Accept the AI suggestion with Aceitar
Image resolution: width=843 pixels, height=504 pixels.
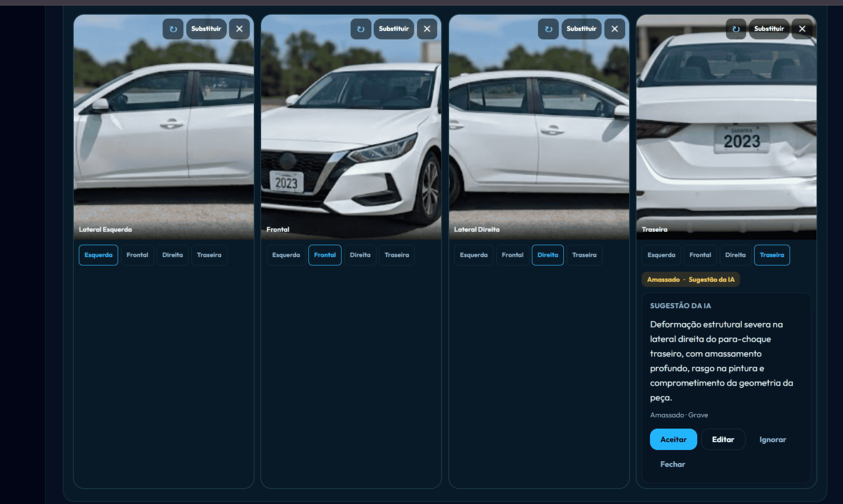click(673, 439)
